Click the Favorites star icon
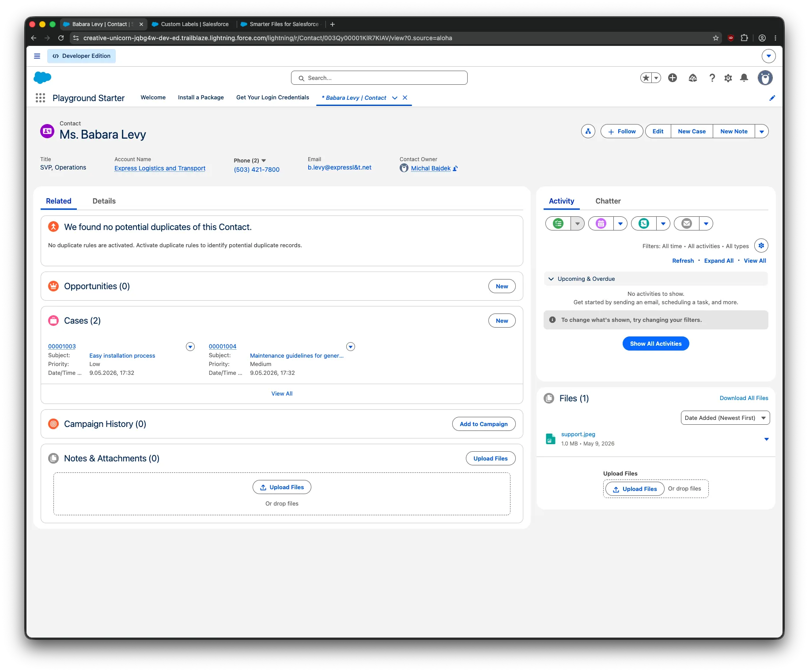 click(x=646, y=78)
